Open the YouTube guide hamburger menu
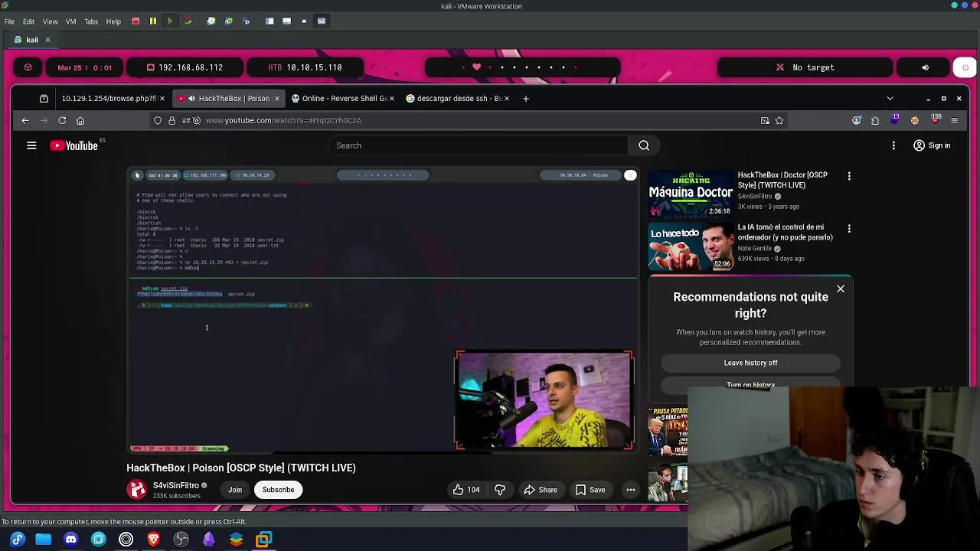Image resolution: width=980 pixels, height=551 pixels. pos(31,145)
